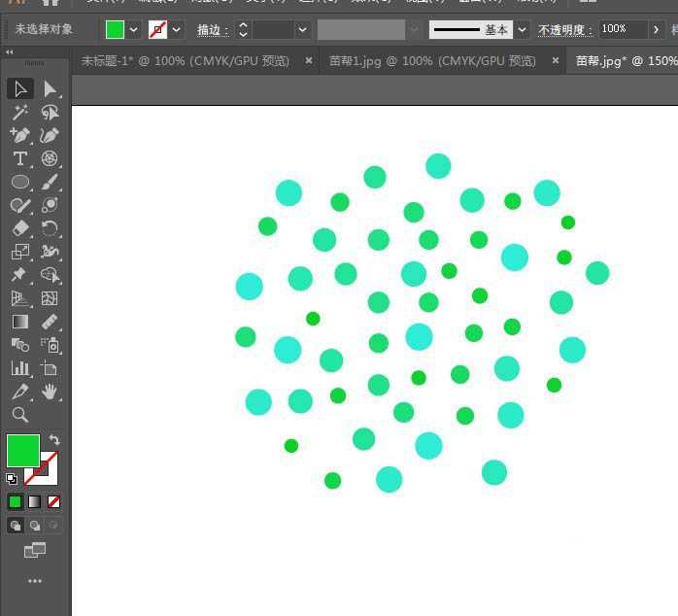The image size is (678, 616).
Task: Open the fill color dropdown in control bar
Action: 134,30
